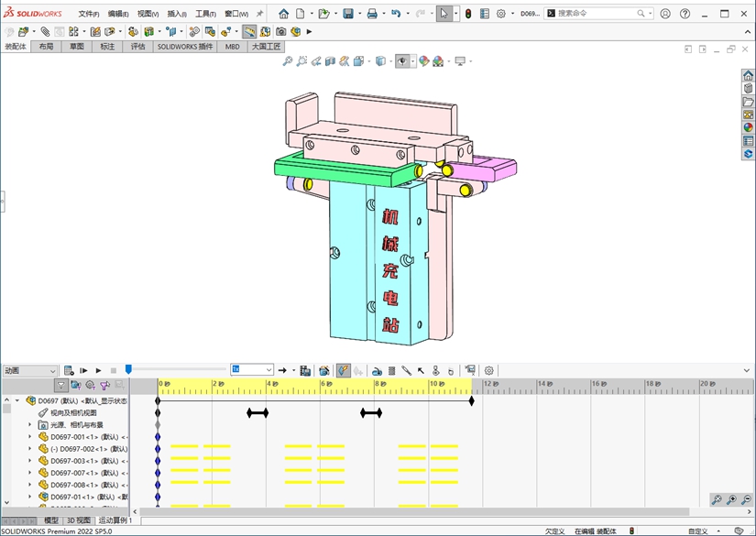Viewport: 756px width, 536px height.
Task: Click the Calculate motion study icon
Action: (69, 370)
